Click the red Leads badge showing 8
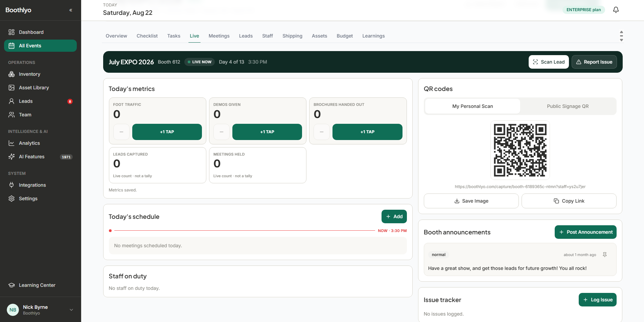Screen dimensions: 644x322 (70, 101)
